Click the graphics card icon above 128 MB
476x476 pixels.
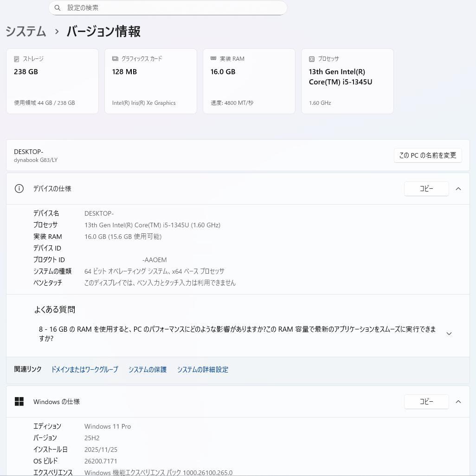[115, 58]
